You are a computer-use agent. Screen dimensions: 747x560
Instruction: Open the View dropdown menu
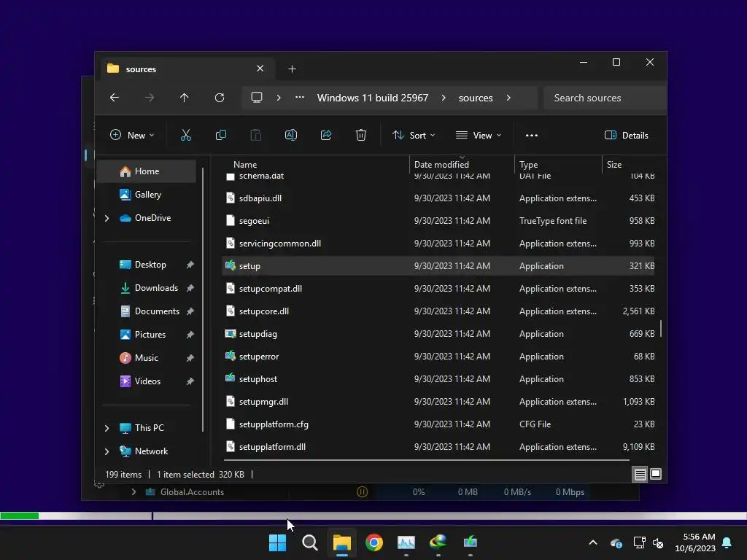pyautogui.click(x=479, y=135)
